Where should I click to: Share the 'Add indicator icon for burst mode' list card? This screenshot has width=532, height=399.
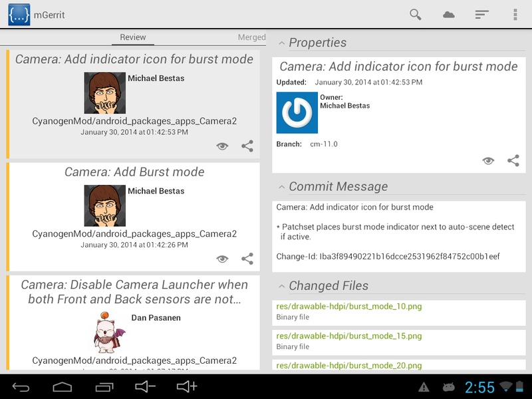coord(247,146)
